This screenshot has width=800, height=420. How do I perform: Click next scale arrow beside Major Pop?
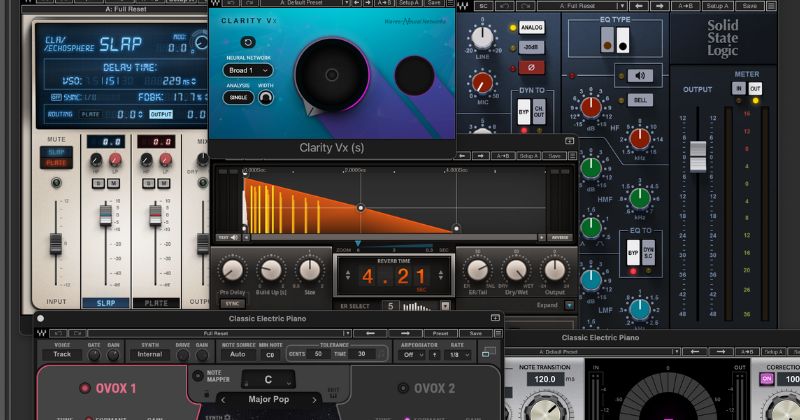tap(314, 400)
